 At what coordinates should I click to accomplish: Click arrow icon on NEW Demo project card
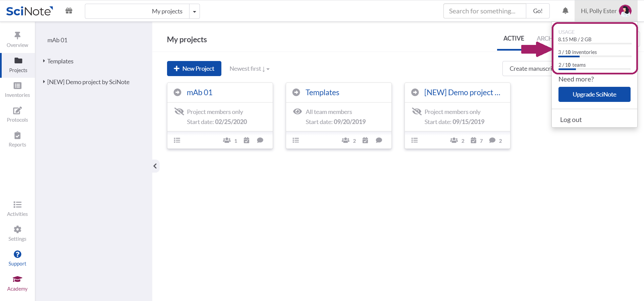click(x=415, y=93)
